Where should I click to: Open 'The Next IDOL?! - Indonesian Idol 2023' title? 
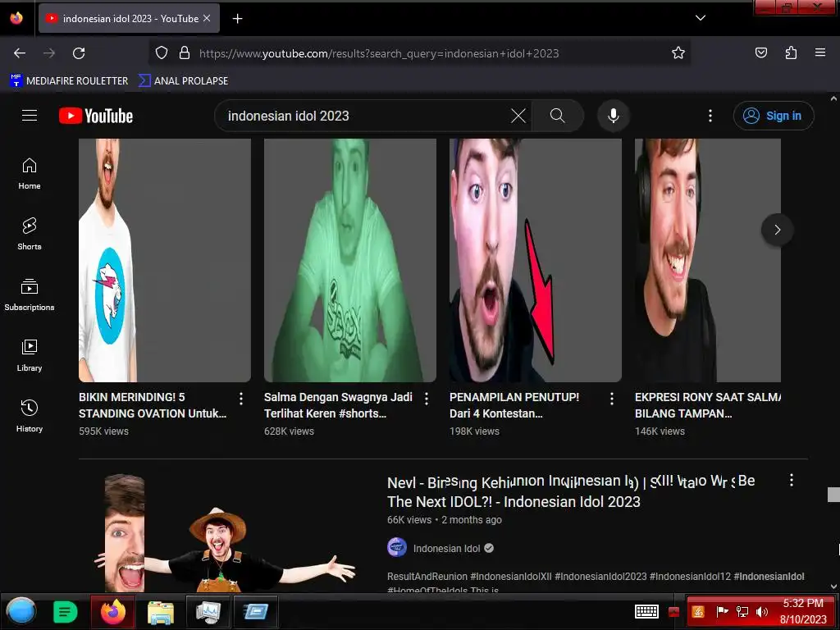click(514, 502)
